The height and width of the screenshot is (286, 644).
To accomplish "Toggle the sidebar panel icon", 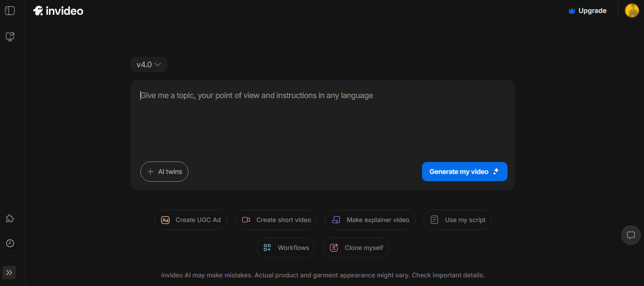I will pos(10,11).
